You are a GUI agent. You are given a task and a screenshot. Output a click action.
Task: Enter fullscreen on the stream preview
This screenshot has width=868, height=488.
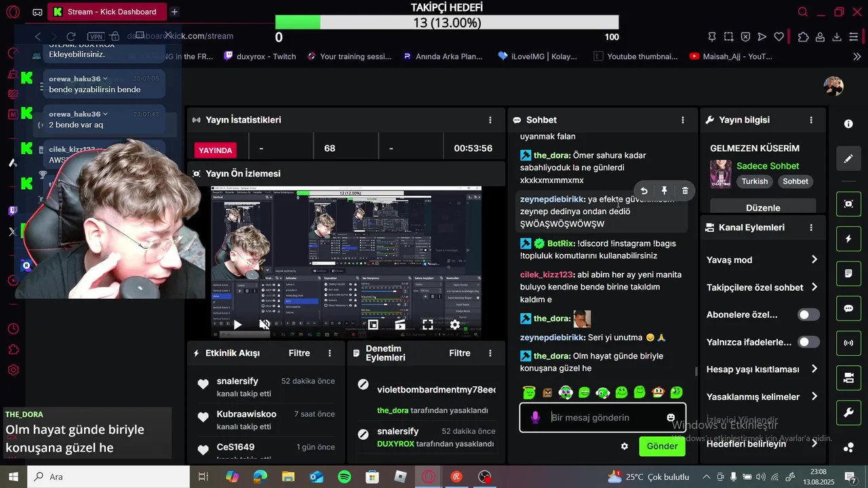pos(428,325)
